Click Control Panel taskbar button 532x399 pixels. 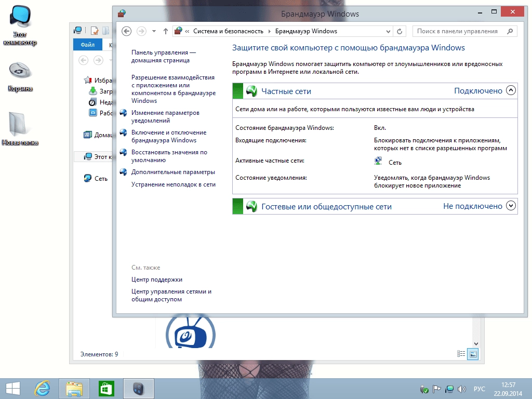138,389
